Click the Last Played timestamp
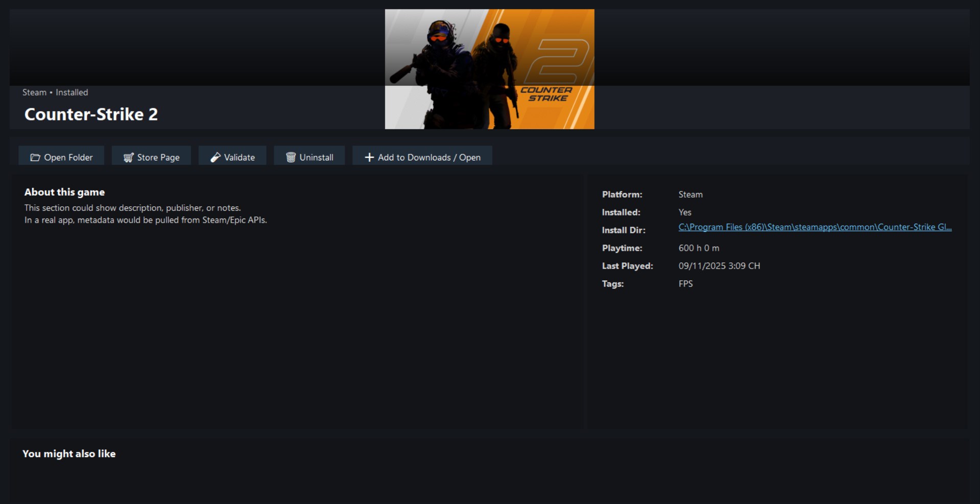 [719, 266]
